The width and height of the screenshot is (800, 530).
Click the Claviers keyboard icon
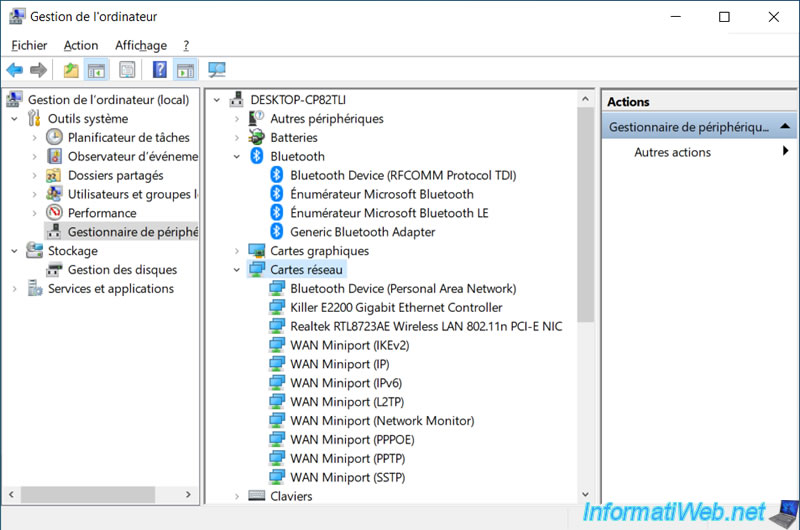click(x=257, y=496)
